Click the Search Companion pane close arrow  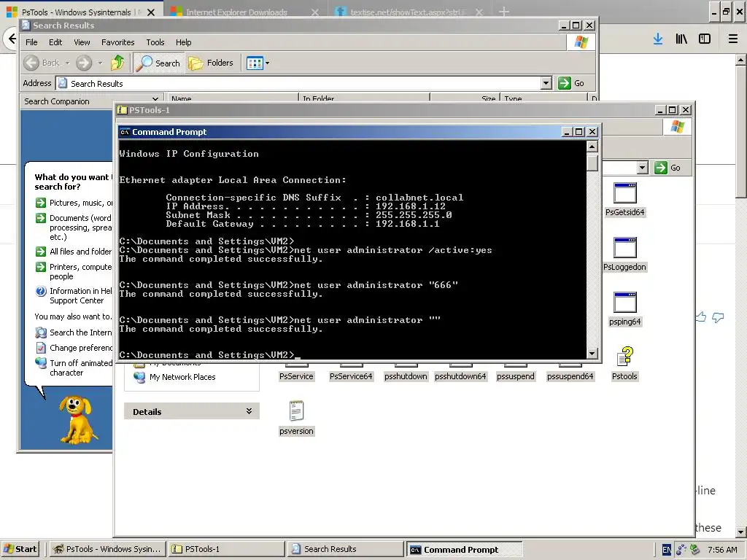click(x=155, y=101)
